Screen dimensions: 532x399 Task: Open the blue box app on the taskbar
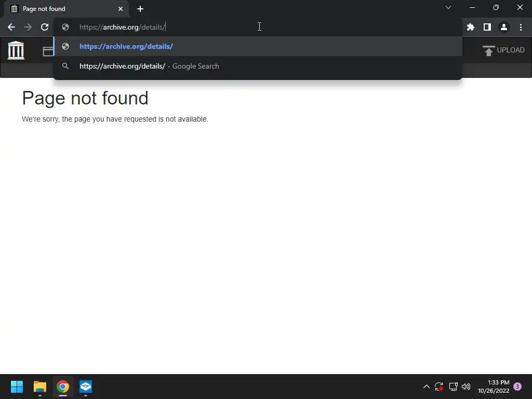[86, 387]
